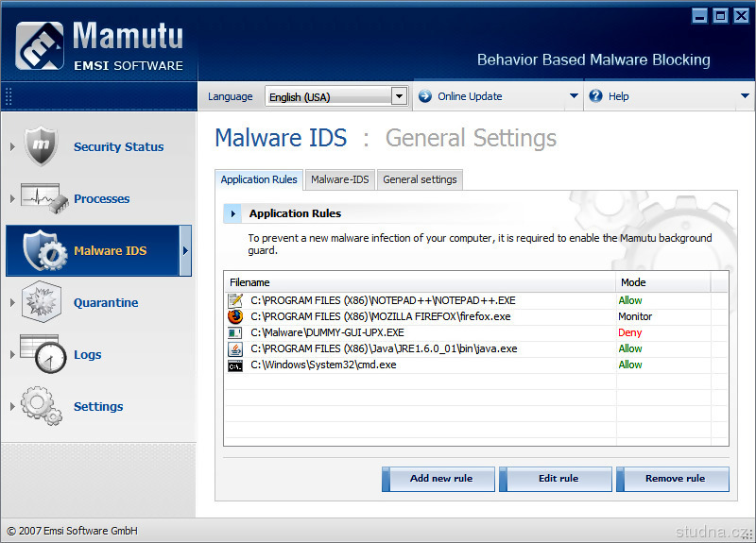Viewport: 756px width, 543px height.
Task: Switch to the General settings tab
Action: coord(420,179)
